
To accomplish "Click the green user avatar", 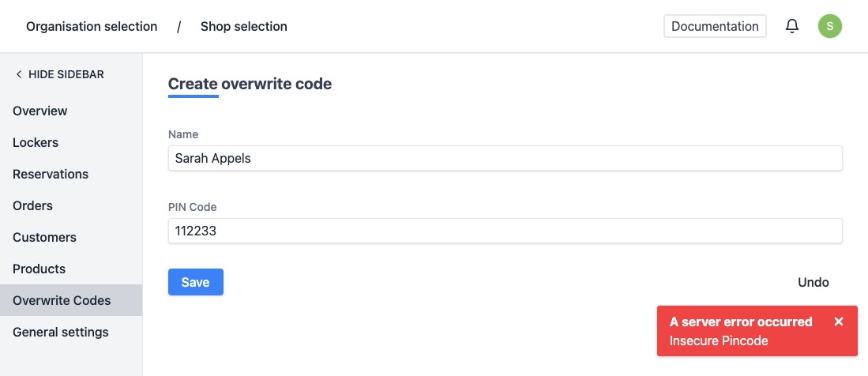I will tap(829, 26).
